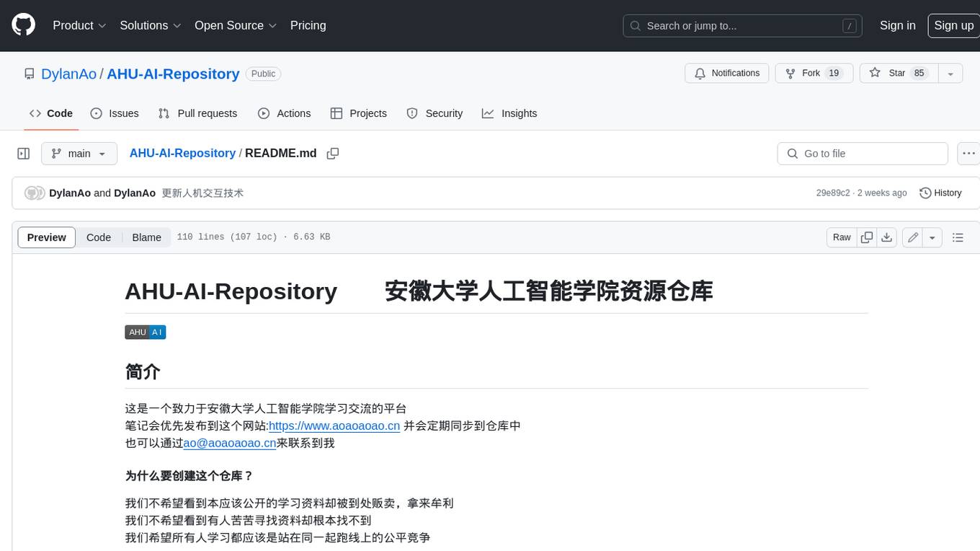Open the main branch selector
This screenshot has width=980, height=551.
(x=79, y=154)
